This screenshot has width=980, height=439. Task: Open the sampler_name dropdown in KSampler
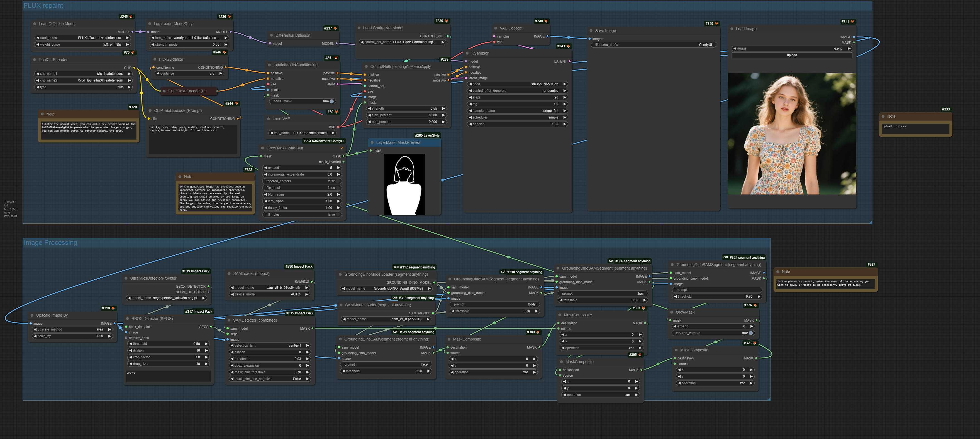click(x=517, y=111)
